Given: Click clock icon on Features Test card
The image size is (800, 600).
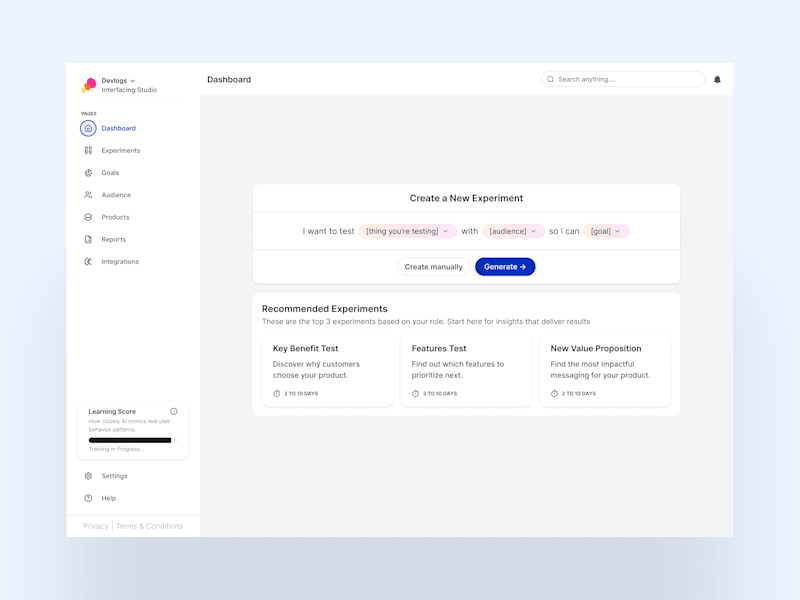Looking at the screenshot, I should [415, 393].
